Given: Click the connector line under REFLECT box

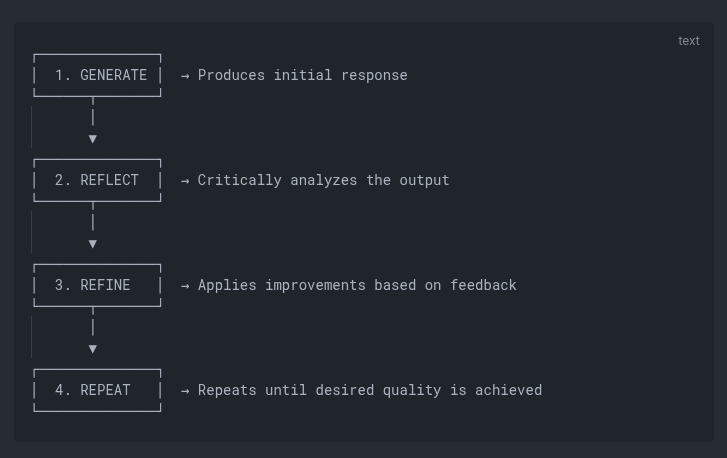Looking at the screenshot, I should tap(93, 219).
